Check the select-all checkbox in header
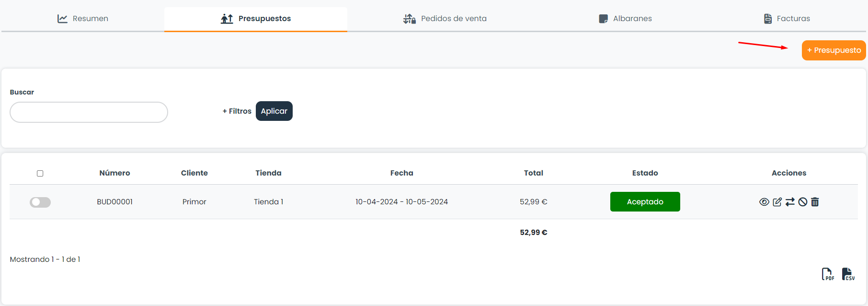868x306 pixels. click(40, 174)
